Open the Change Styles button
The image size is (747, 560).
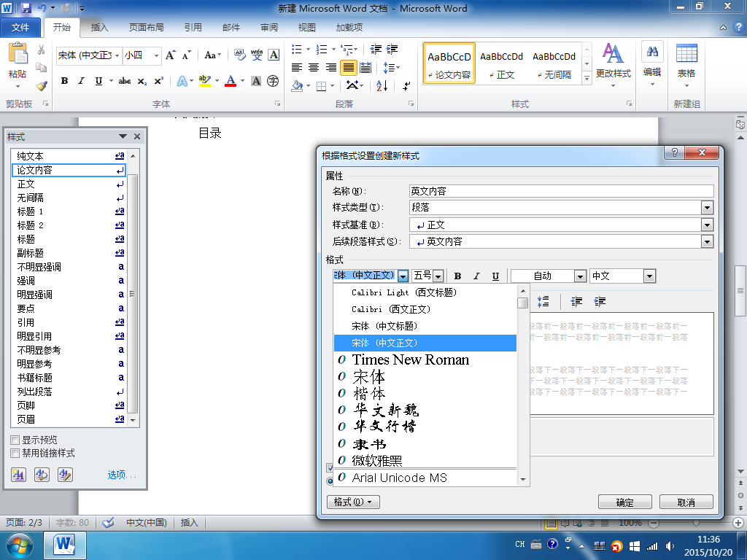[x=613, y=65]
